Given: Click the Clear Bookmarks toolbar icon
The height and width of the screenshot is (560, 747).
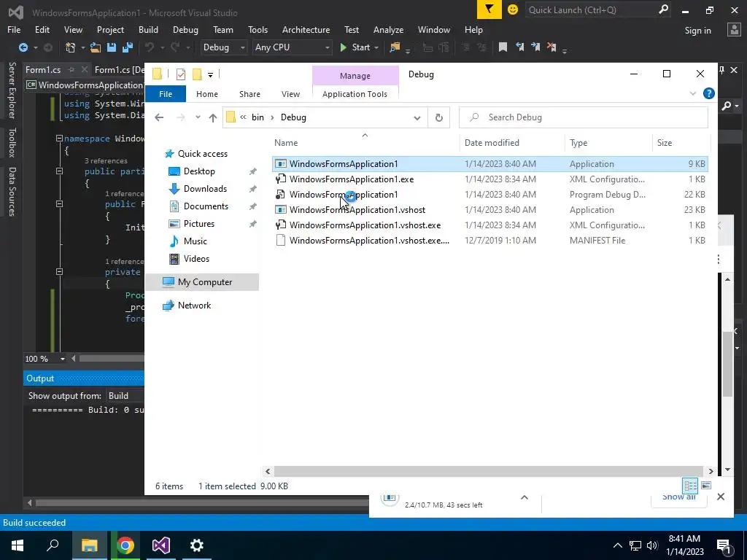Looking at the screenshot, I should [551, 47].
